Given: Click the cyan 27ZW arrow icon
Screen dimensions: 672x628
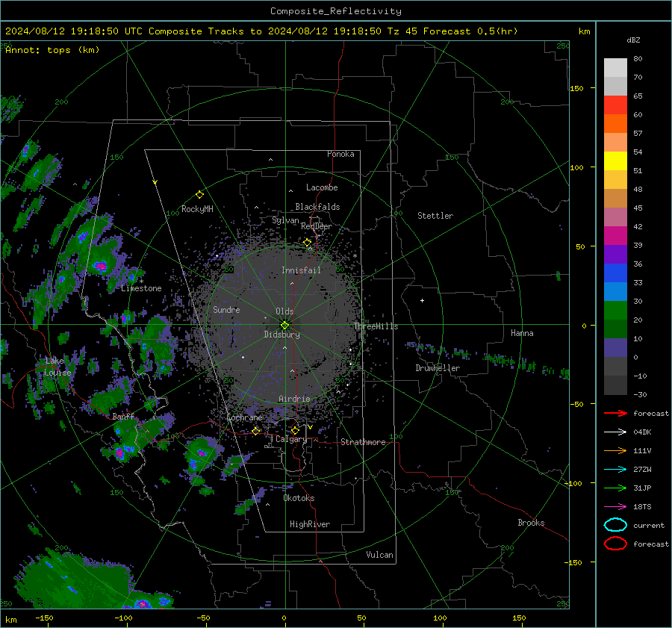Looking at the screenshot, I should [x=615, y=470].
